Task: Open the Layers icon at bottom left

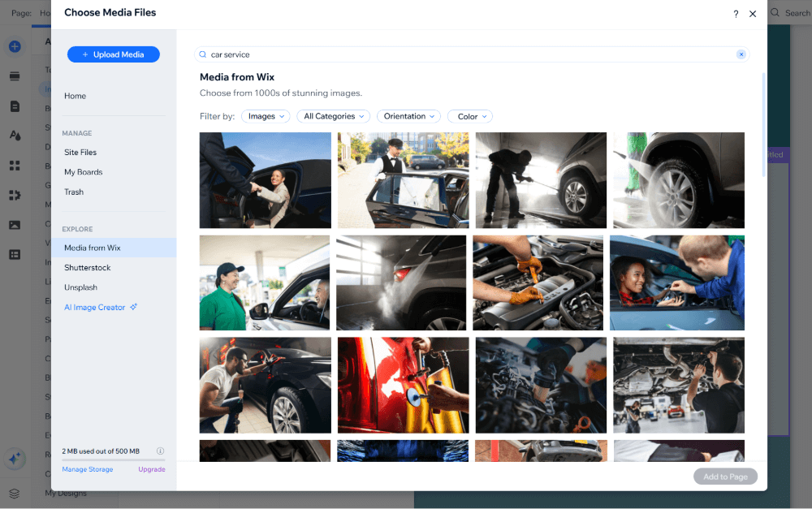Action: click(x=15, y=493)
